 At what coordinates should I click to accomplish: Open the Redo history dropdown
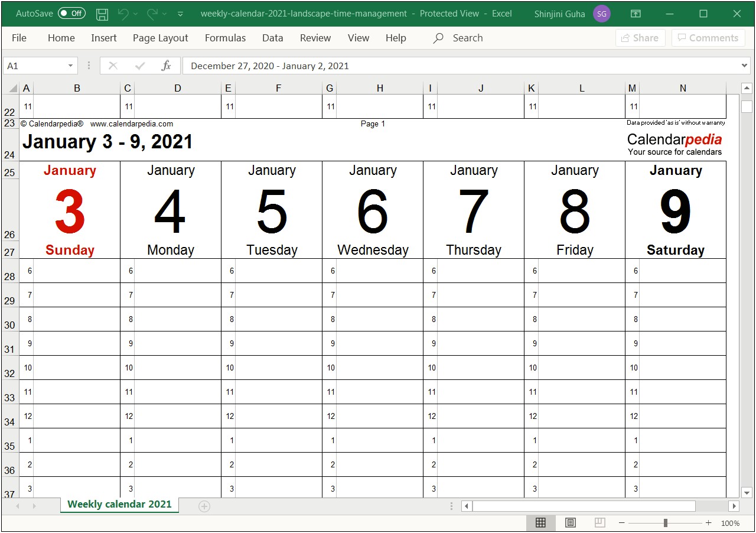[x=164, y=14]
